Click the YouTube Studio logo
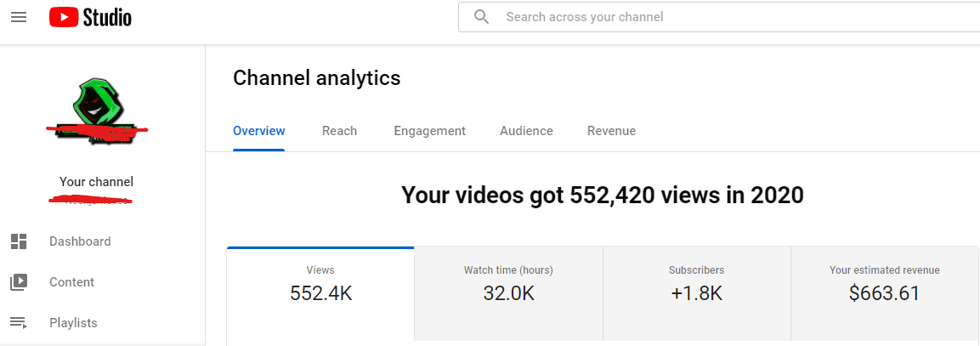Image resolution: width=980 pixels, height=346 pixels. (91, 17)
